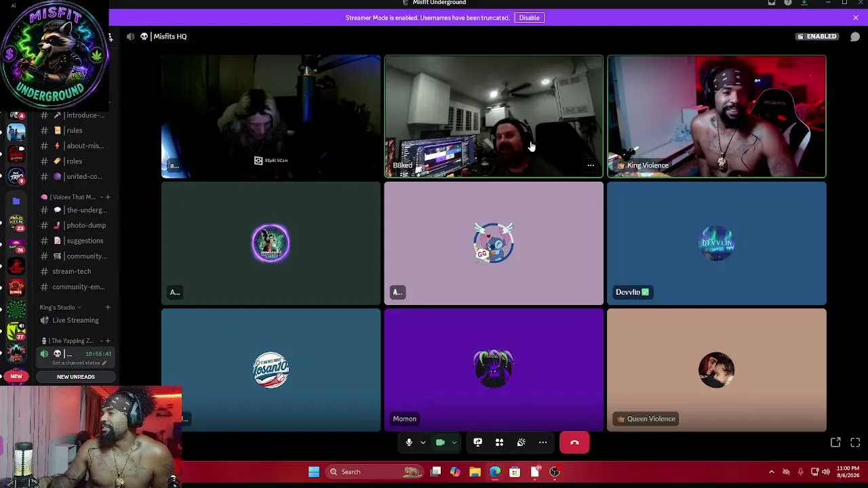Screen dimensions: 868x488
Task: Open the server with 23 notifications
Action: [16, 222]
